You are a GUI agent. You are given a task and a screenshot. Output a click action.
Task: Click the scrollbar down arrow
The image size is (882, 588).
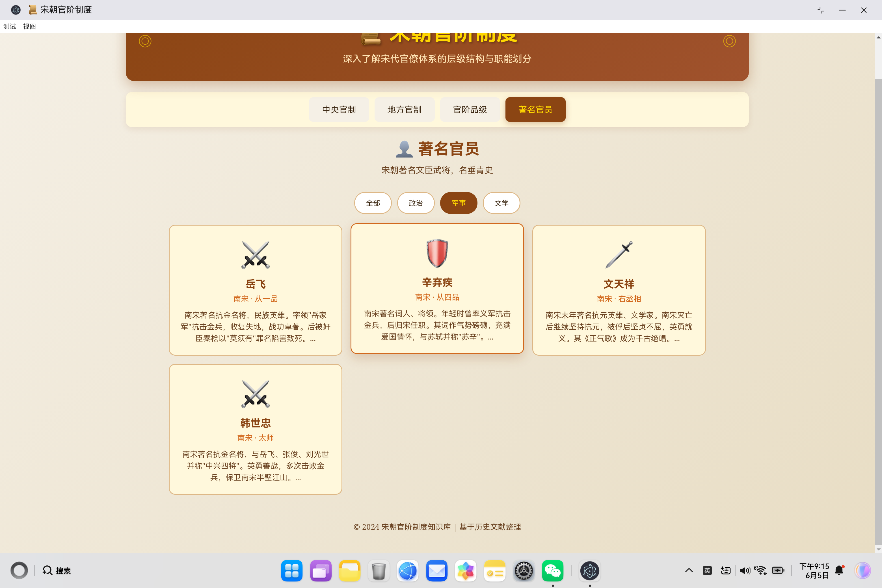click(x=878, y=549)
